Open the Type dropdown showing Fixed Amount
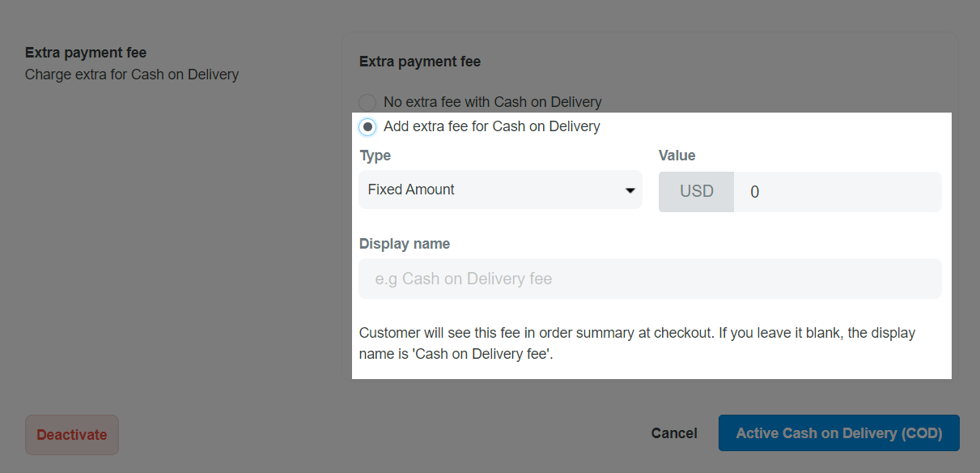Viewport: 980px width, 473px height. point(500,190)
